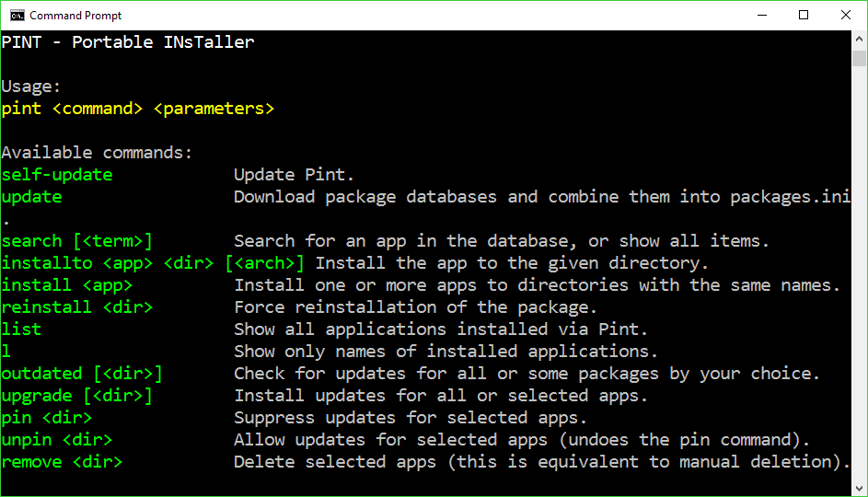Click the 'Download package databases' description
Viewport: 868px width, 497px height.
542,197
